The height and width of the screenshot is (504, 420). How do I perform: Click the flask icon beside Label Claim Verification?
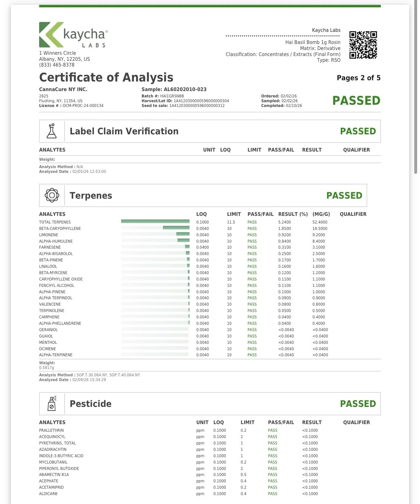point(52,131)
